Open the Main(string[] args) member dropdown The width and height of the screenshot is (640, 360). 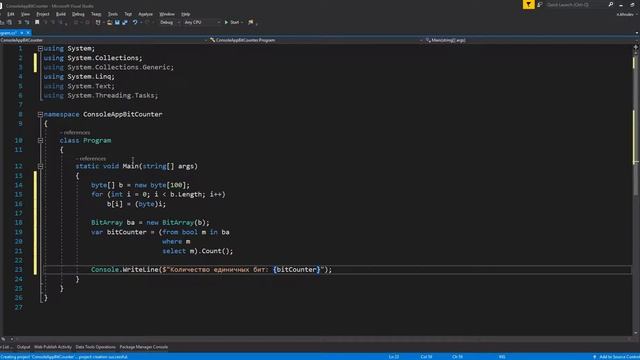point(531,40)
